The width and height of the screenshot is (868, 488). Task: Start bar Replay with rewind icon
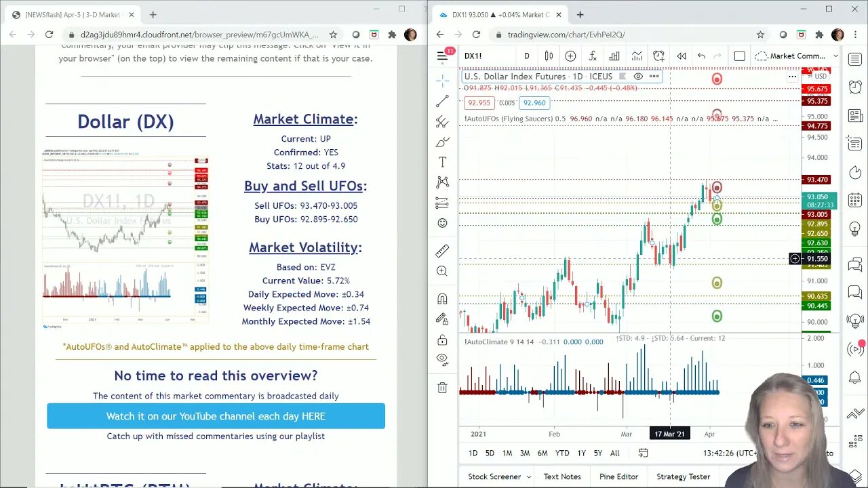[x=681, y=56]
